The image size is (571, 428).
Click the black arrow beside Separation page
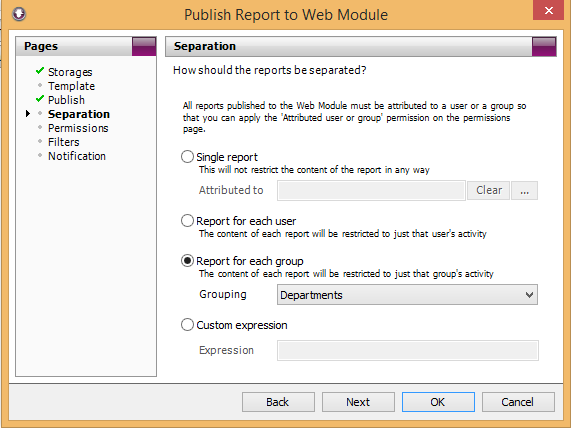point(28,114)
